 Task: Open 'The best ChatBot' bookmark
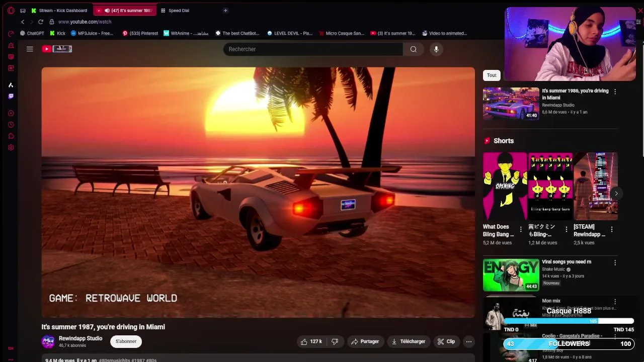237,33
